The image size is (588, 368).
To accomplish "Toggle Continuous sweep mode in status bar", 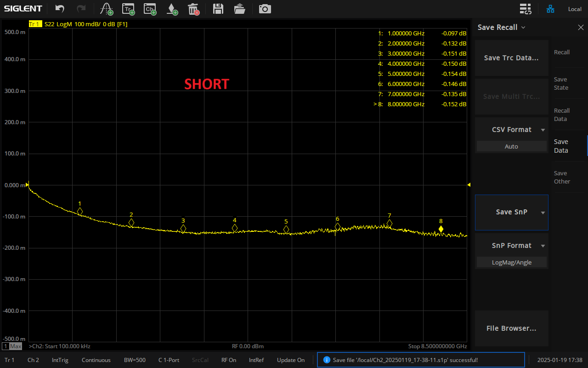I will coord(96,360).
